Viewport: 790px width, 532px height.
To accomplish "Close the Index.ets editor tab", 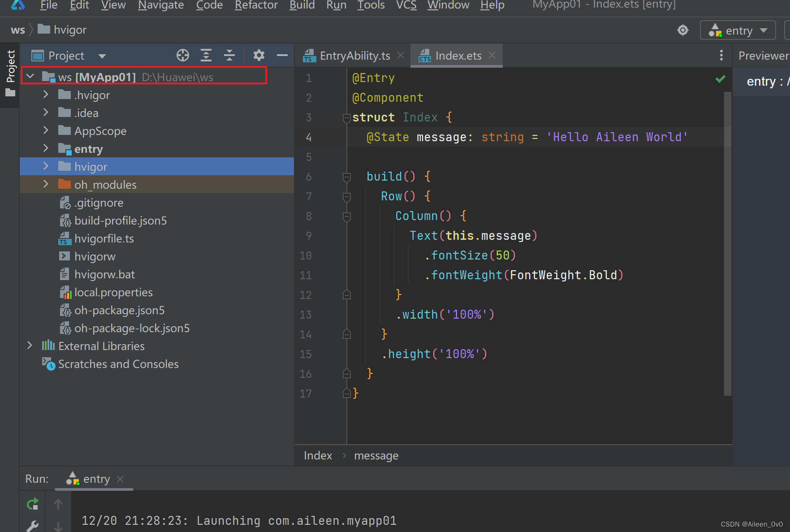I will tap(492, 56).
